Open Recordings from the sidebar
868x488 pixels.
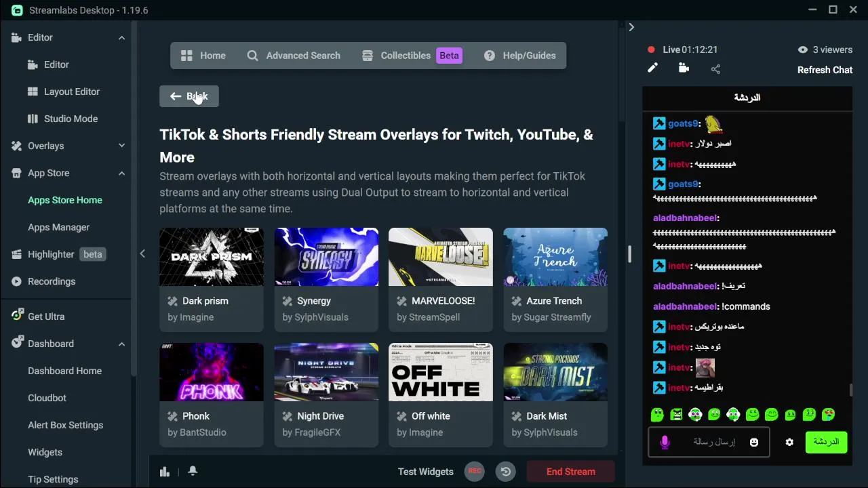pos(43,281)
